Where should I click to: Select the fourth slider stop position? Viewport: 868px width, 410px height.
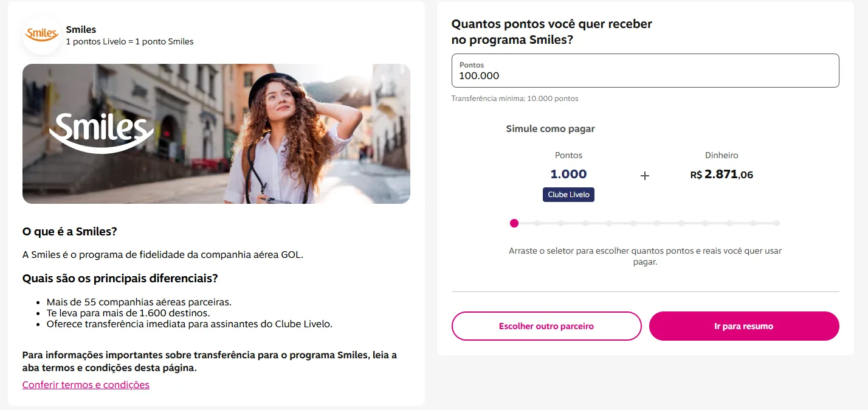(x=585, y=223)
